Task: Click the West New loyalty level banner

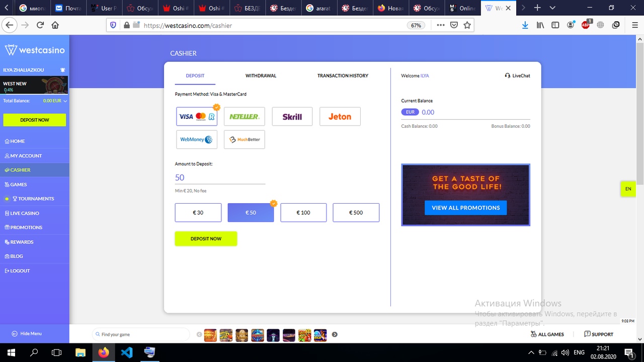Action: [34, 85]
